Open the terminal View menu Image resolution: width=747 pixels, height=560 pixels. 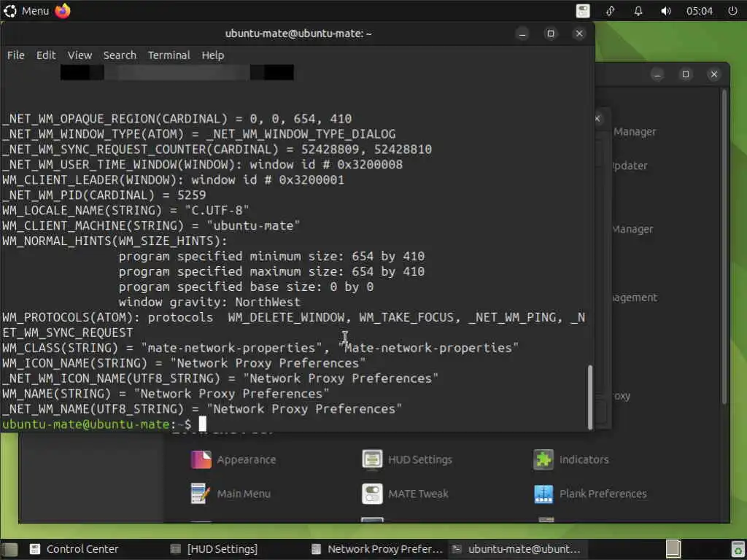(80, 55)
